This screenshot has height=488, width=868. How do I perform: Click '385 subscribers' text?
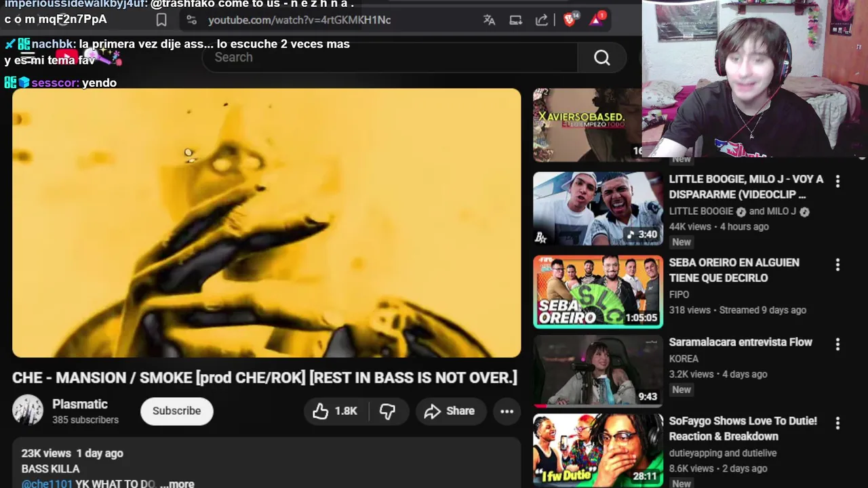point(85,420)
